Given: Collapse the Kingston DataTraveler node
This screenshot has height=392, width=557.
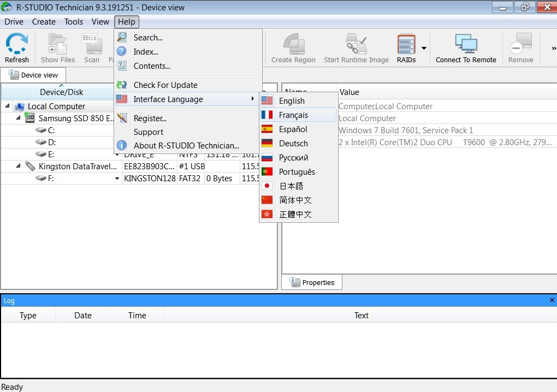Looking at the screenshot, I should pyautogui.click(x=18, y=166).
